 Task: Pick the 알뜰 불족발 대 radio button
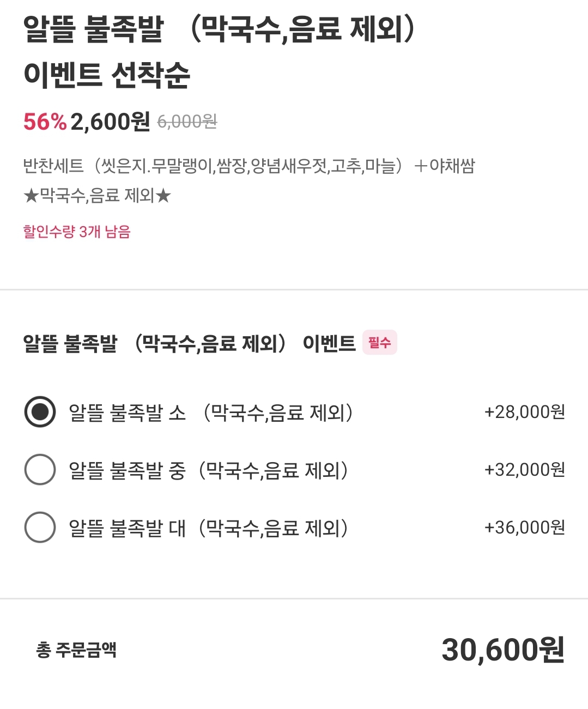40,527
